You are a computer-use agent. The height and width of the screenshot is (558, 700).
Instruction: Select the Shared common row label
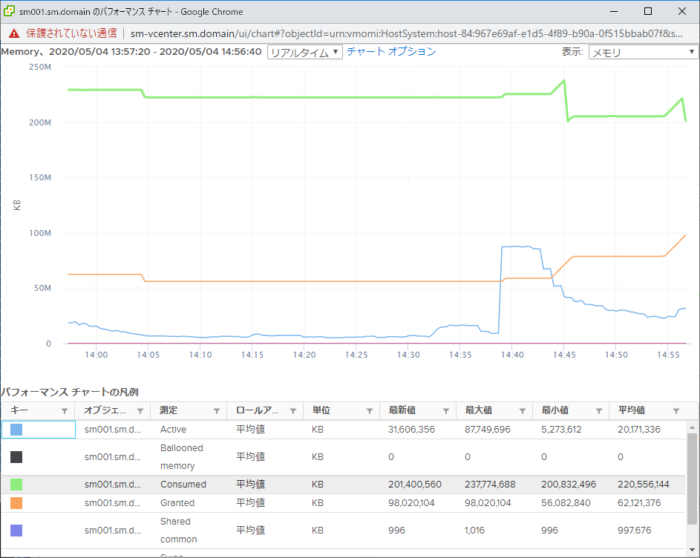point(179,530)
